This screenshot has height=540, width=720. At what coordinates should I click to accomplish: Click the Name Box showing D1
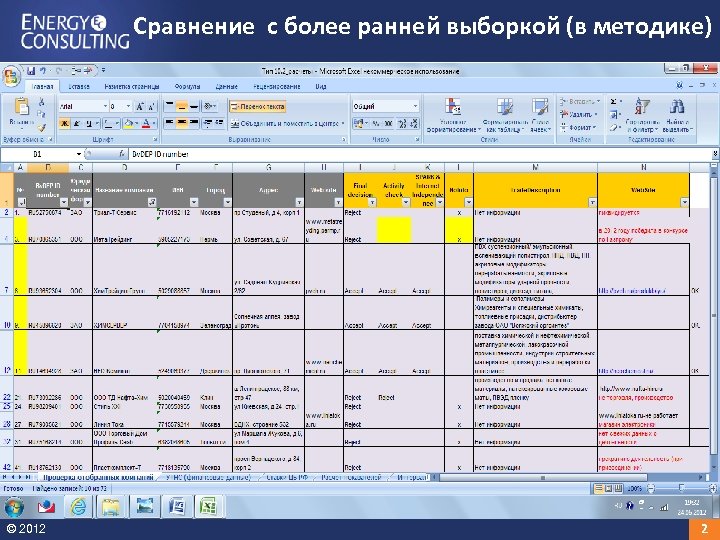point(40,154)
